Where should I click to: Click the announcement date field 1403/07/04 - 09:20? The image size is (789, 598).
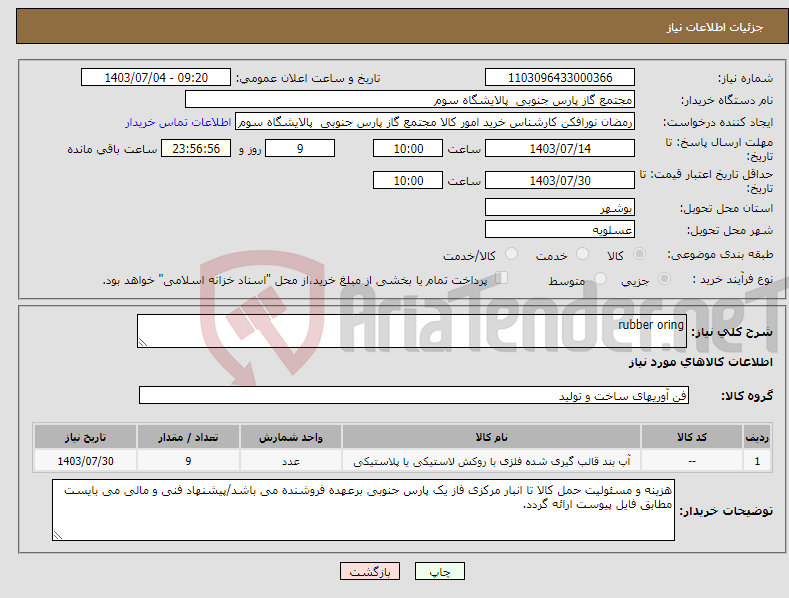pyautogui.click(x=156, y=78)
